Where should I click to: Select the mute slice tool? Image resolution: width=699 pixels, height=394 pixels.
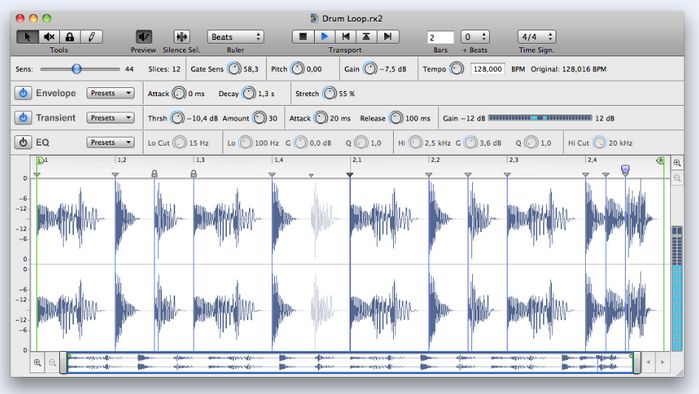pyautogui.click(x=49, y=37)
